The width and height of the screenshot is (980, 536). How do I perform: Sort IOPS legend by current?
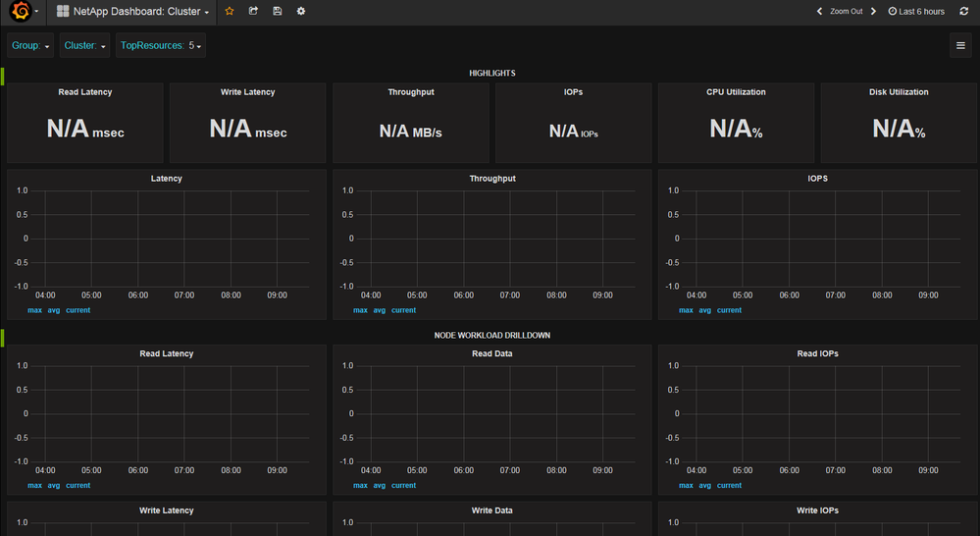pyautogui.click(x=729, y=310)
